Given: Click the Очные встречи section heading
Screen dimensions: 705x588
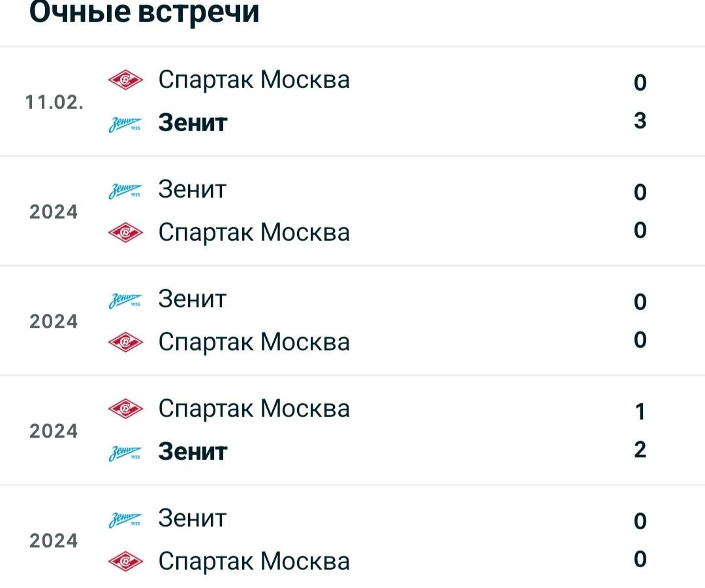Looking at the screenshot, I should point(144,12).
